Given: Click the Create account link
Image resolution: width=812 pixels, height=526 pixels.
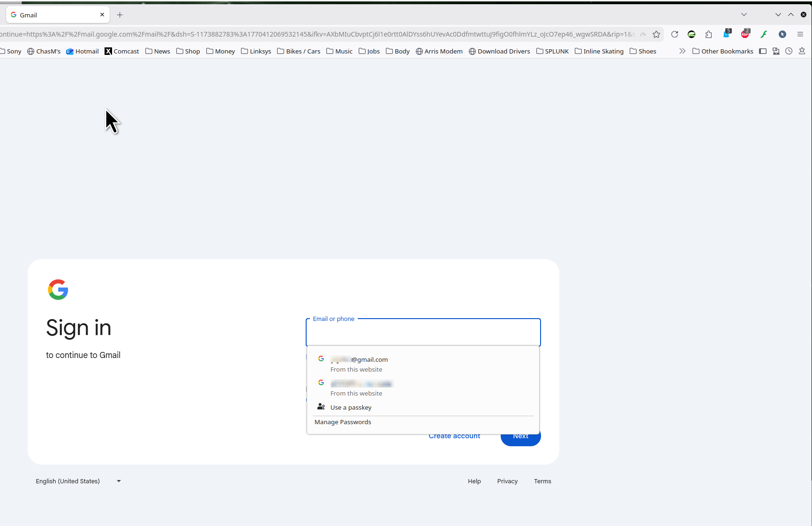Looking at the screenshot, I should (x=454, y=436).
